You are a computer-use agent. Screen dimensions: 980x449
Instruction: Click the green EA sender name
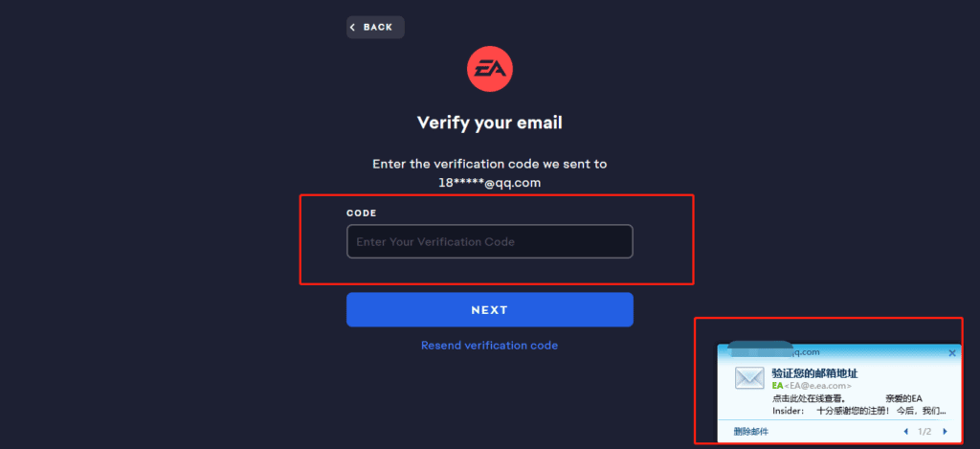click(x=777, y=386)
